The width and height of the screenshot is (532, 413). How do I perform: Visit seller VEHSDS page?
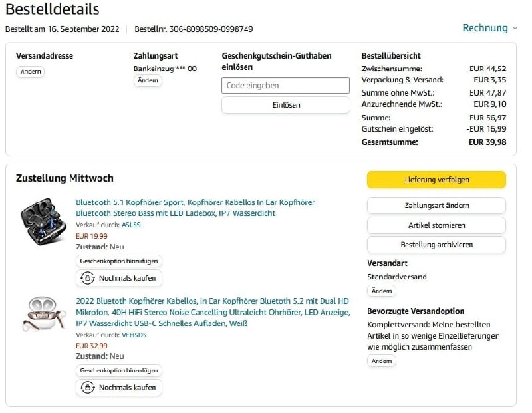[134, 335]
